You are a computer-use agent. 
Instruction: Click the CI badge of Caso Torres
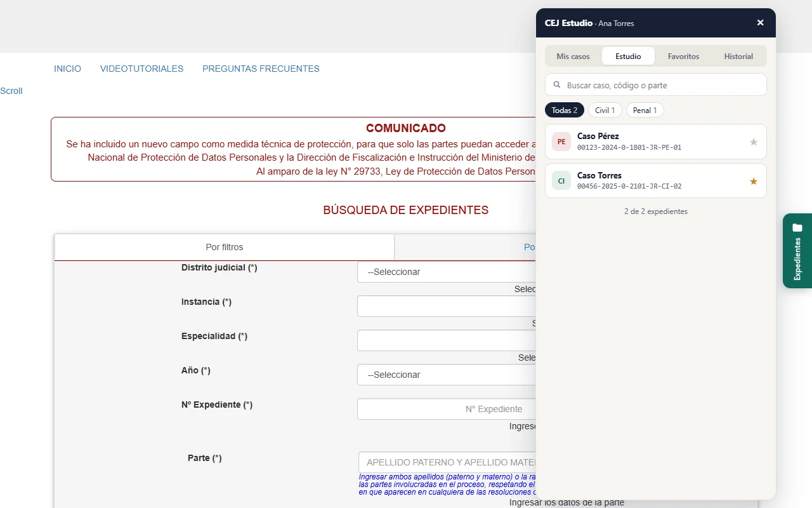pyautogui.click(x=561, y=181)
